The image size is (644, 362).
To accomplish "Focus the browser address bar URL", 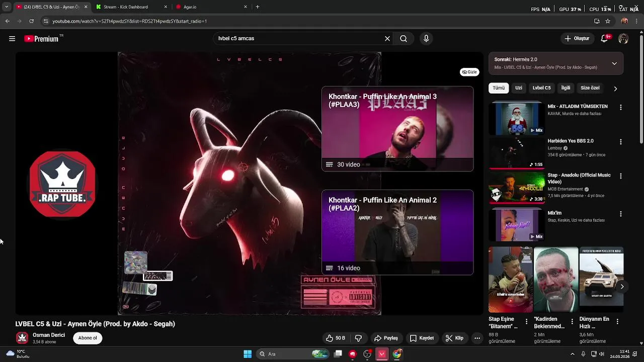I will 130,21.
